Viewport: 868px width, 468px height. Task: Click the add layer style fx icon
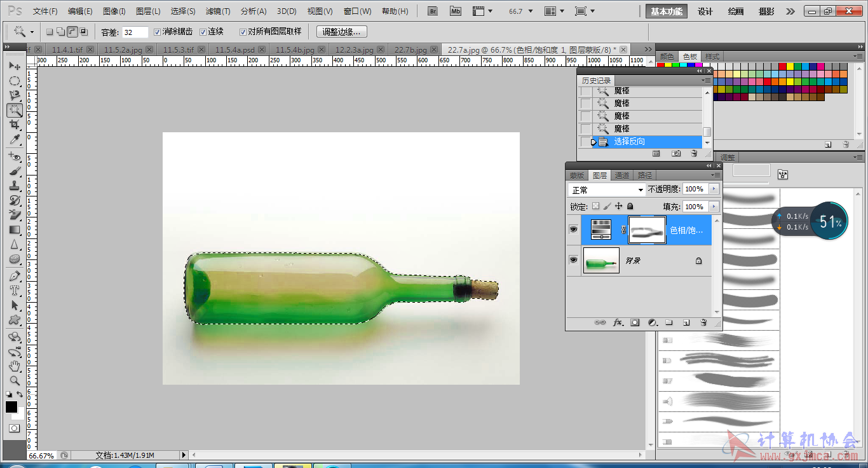tap(618, 323)
